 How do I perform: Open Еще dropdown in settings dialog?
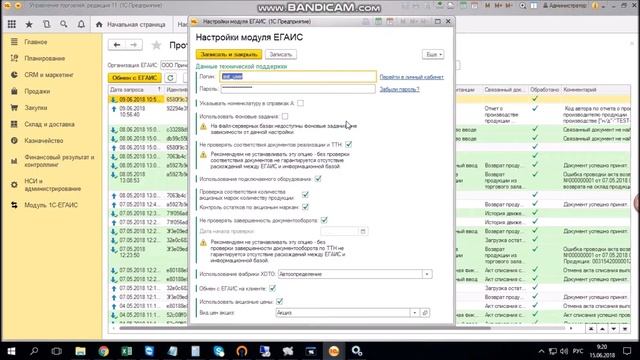433,54
